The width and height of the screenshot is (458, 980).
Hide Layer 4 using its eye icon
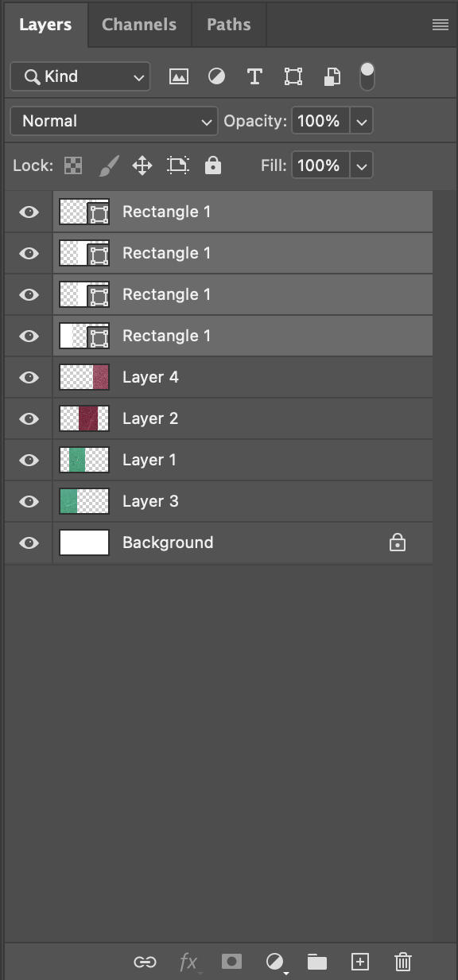click(29, 377)
